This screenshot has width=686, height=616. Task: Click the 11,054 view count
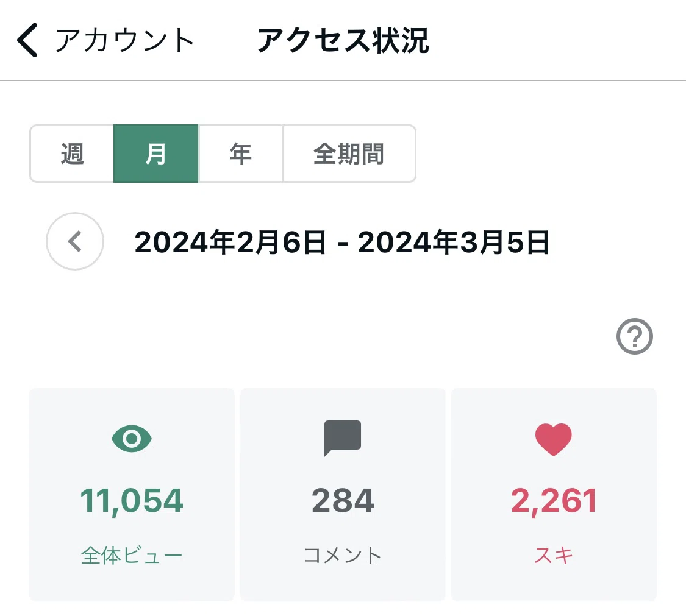[x=132, y=501]
